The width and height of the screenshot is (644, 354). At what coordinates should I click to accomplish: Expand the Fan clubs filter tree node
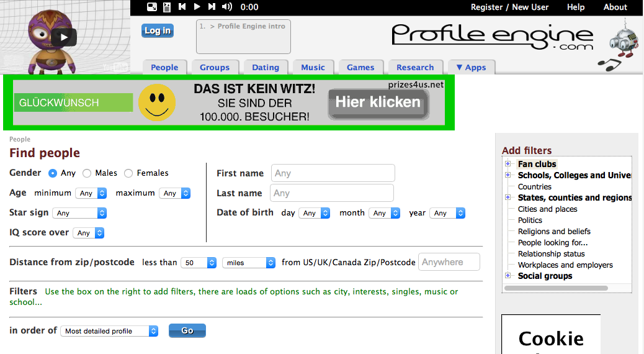(x=508, y=163)
